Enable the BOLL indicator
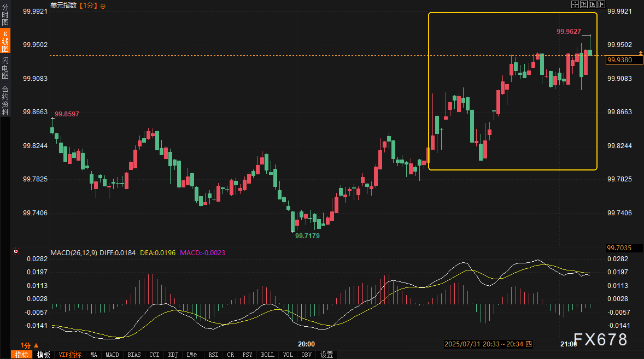This screenshot has height=359, width=644. coord(267,355)
